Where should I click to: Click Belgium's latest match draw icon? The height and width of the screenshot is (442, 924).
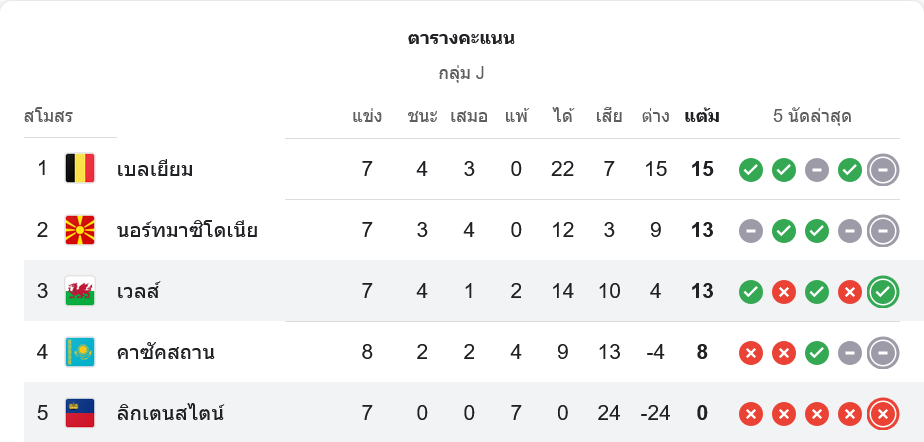point(882,170)
